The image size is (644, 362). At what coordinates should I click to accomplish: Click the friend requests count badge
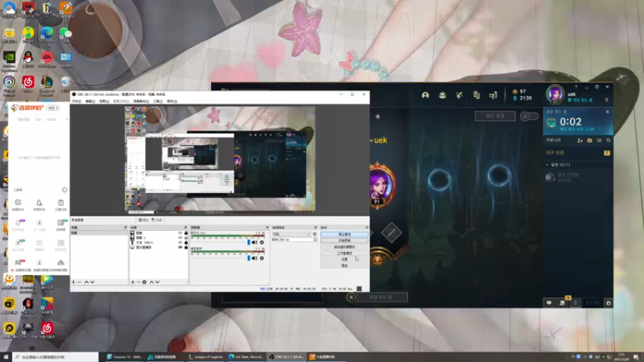(x=607, y=153)
